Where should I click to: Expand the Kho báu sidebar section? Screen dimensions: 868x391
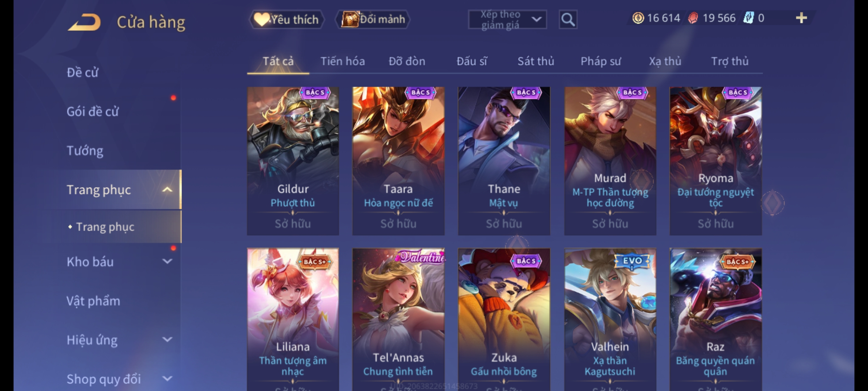[x=167, y=261]
